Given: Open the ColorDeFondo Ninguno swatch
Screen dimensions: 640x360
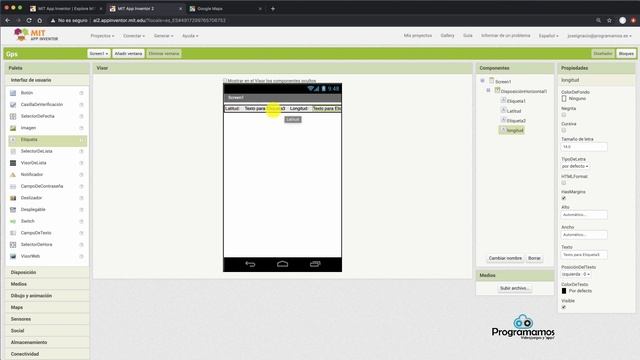Looking at the screenshot, I should [x=564, y=98].
